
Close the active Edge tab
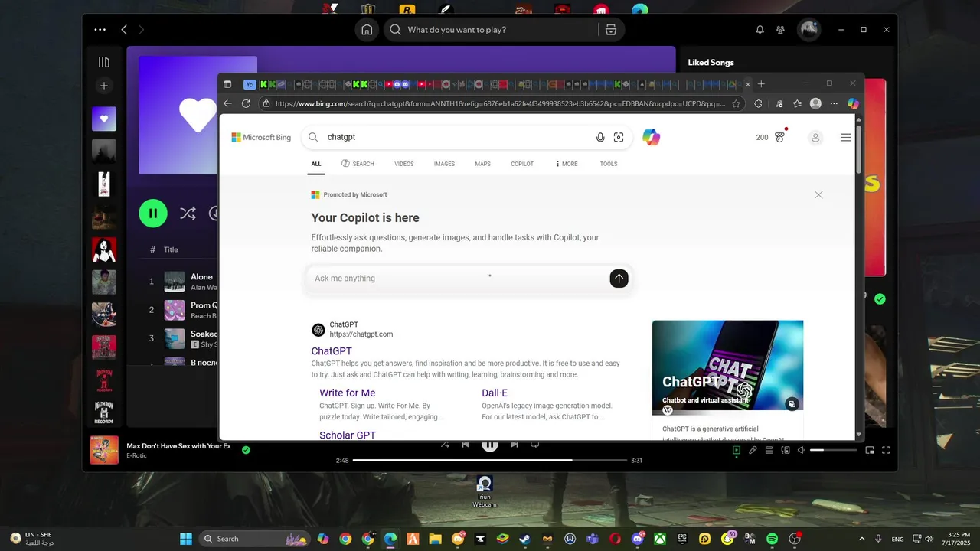click(748, 84)
